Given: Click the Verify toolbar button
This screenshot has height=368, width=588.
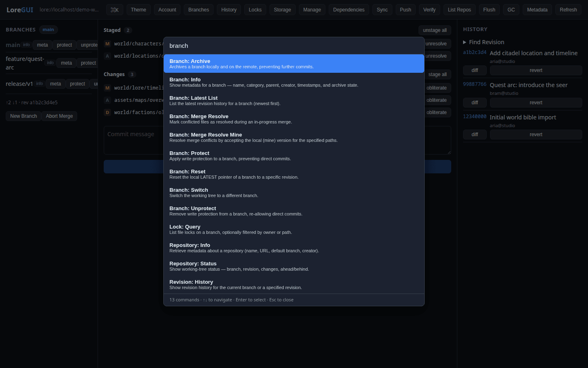Looking at the screenshot, I should (430, 10).
